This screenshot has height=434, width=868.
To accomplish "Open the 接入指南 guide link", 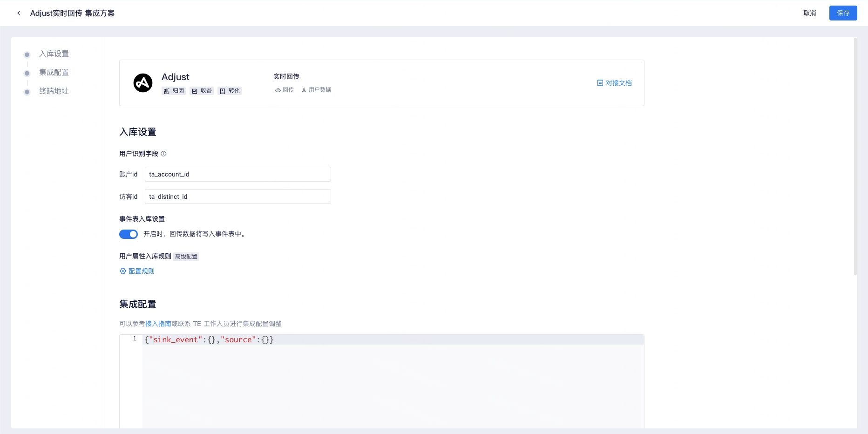I will click(158, 324).
